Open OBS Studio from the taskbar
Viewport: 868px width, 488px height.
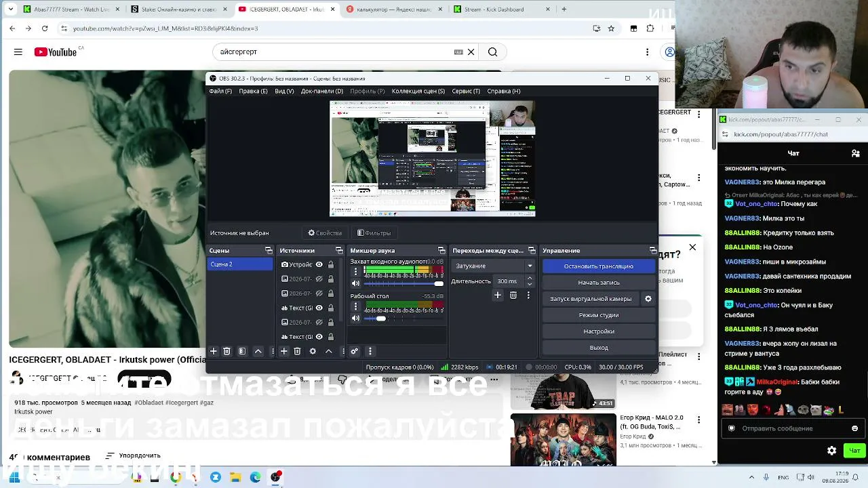(x=275, y=477)
